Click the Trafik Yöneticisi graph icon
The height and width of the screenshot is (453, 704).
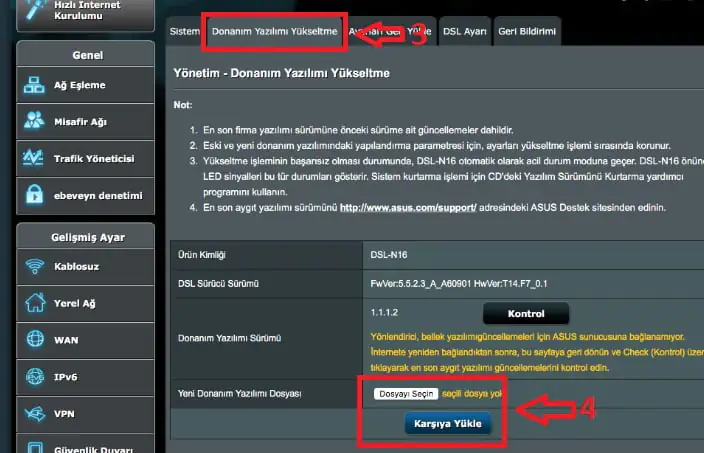pyautogui.click(x=33, y=158)
